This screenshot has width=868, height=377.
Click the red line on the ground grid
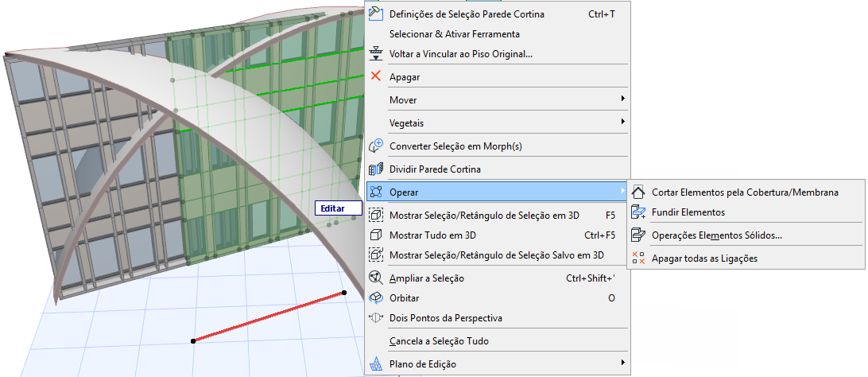click(269, 317)
